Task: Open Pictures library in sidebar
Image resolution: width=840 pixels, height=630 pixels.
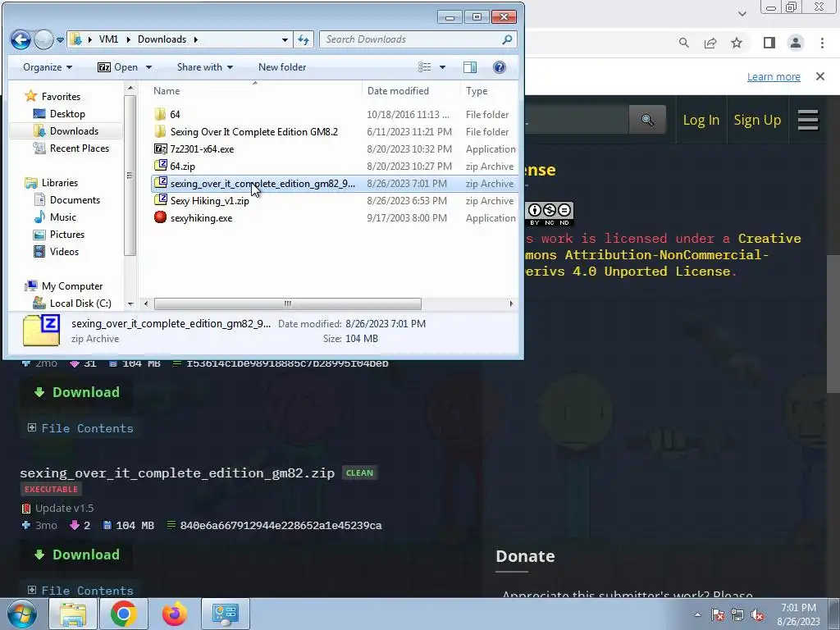Action: pos(67,234)
